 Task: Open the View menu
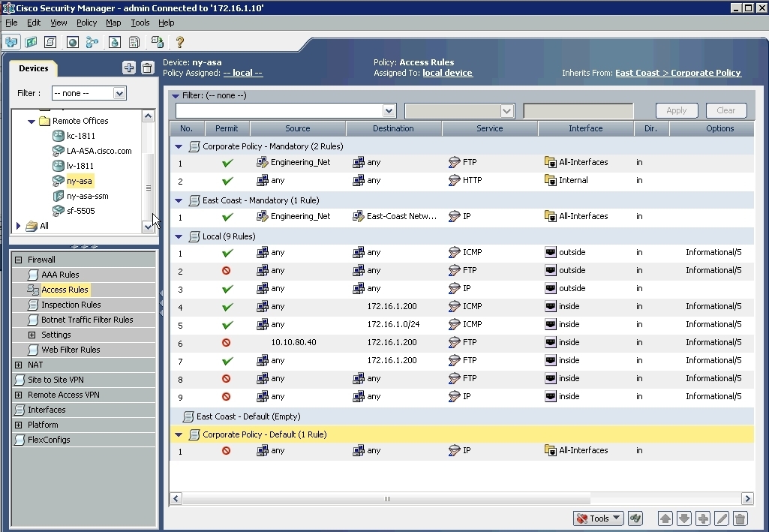click(x=59, y=23)
